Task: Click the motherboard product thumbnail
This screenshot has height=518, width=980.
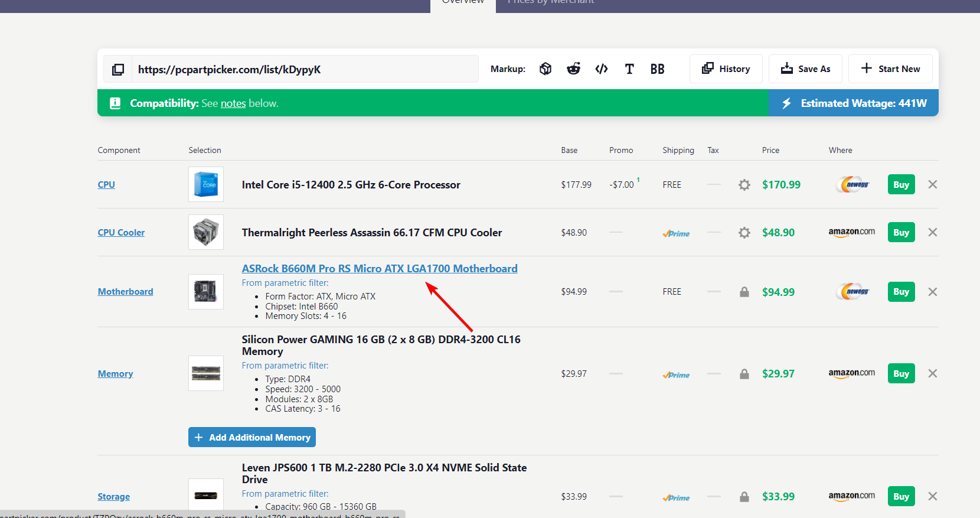Action: [206, 292]
